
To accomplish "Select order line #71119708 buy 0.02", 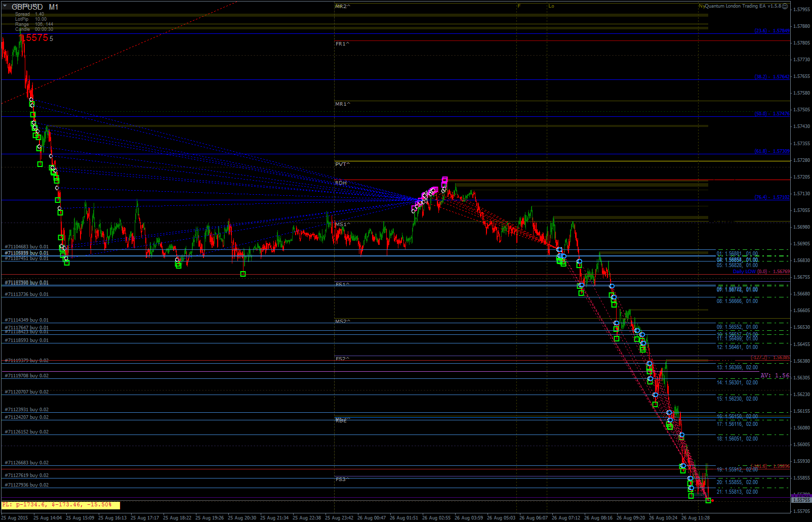I will (x=27, y=376).
